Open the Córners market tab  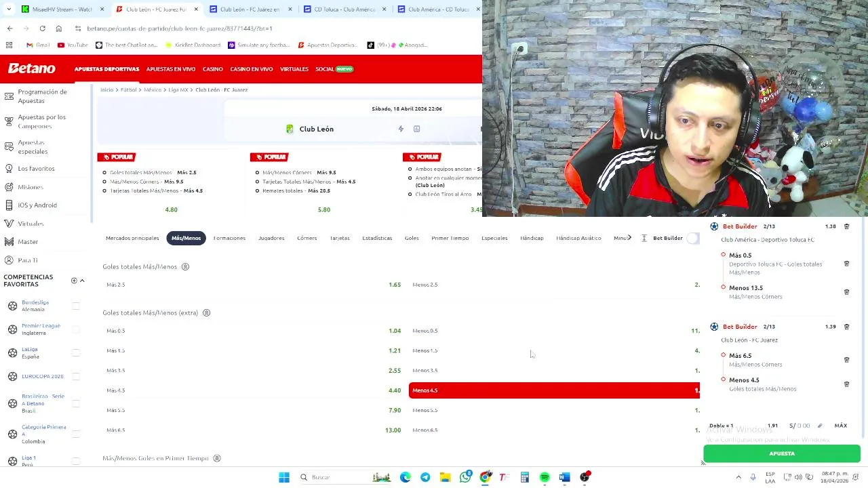click(307, 238)
